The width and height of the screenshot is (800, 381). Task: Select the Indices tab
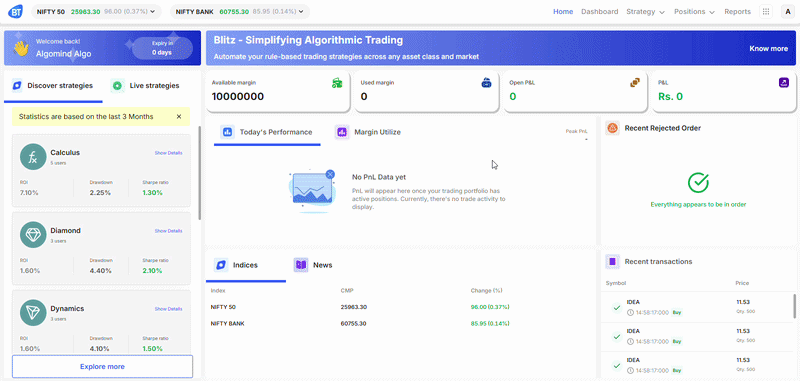246,265
